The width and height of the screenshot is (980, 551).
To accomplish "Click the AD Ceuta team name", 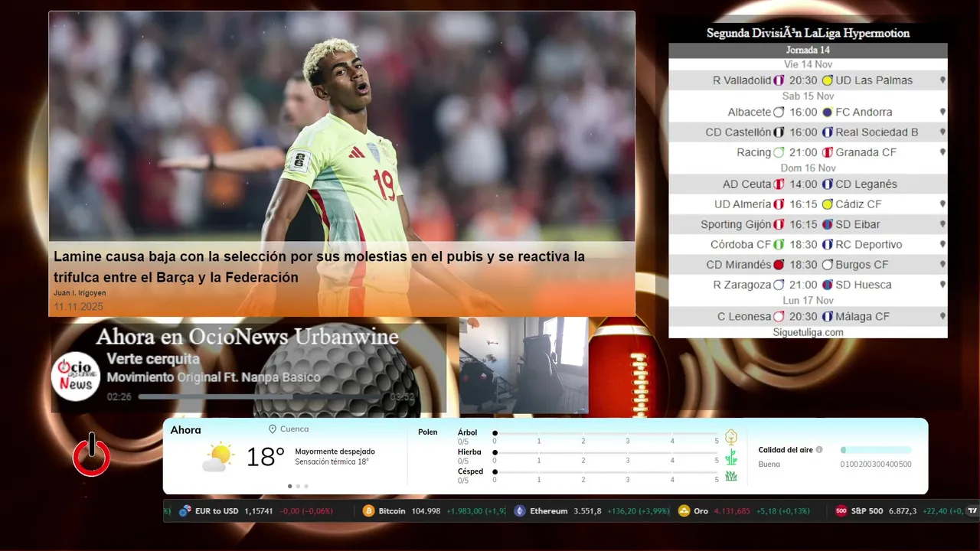I will 746,184.
